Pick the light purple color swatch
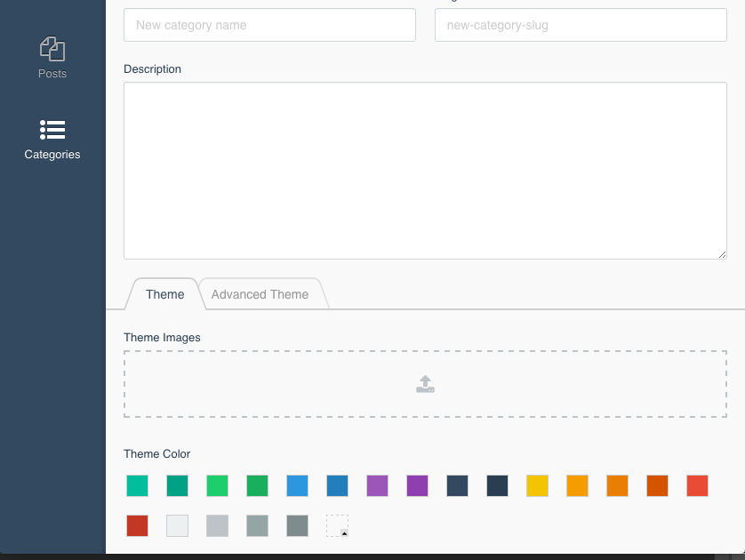Screen dimensions: 745x560 (x=377, y=486)
